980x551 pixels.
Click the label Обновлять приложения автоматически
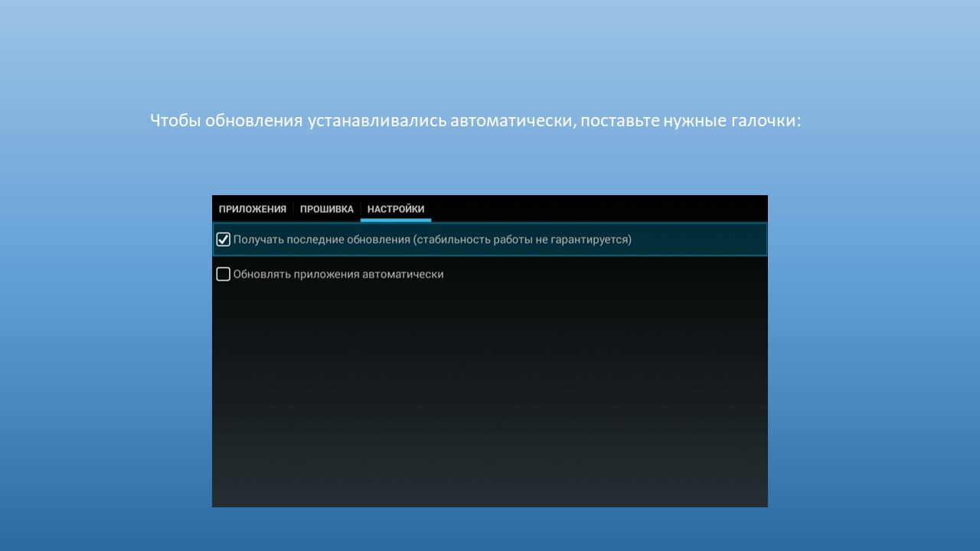click(x=338, y=274)
